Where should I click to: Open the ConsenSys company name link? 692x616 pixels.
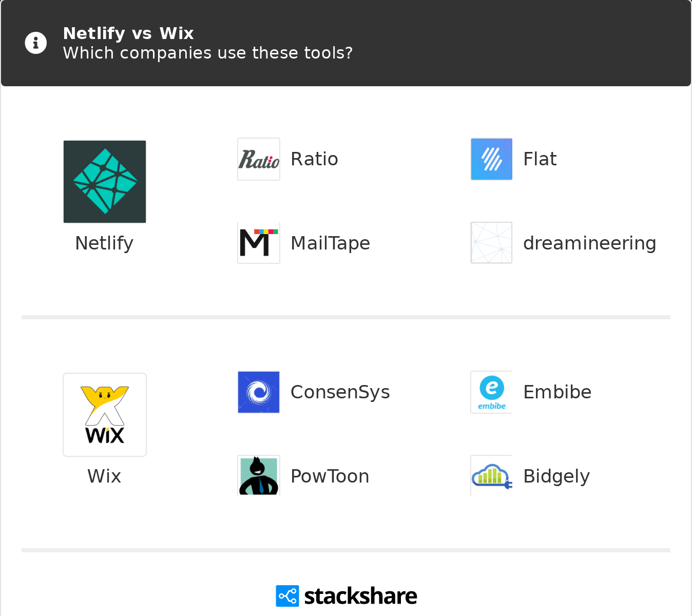340,392
